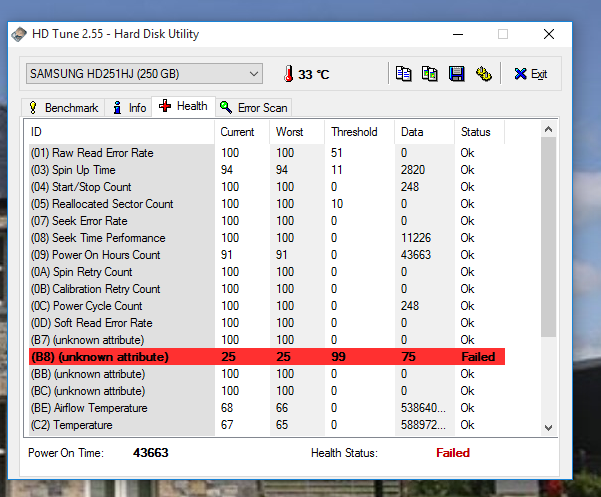601x497 pixels.
Task: Click the Power On Time value 43663
Action: pyautogui.click(x=151, y=453)
